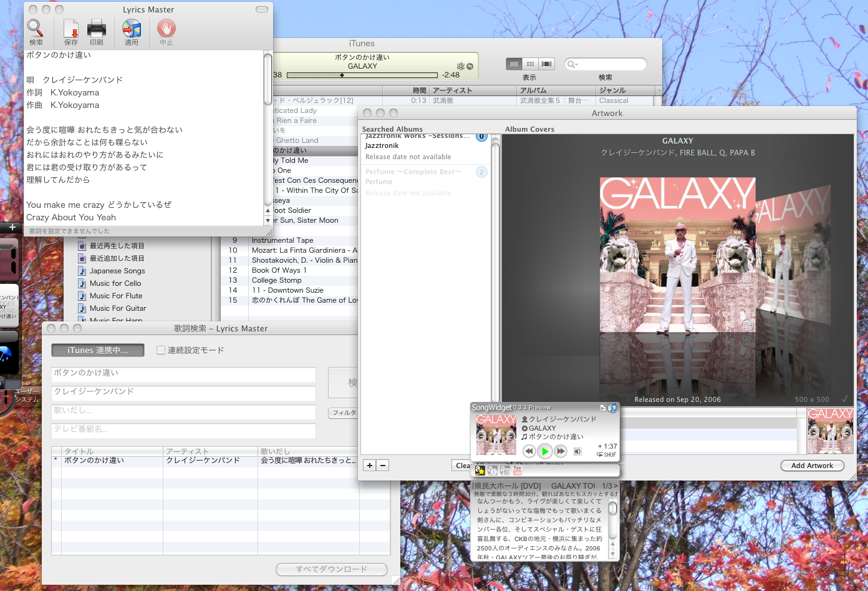
Task: Open Amazon info icon below SongWidget
Action: pyautogui.click(x=493, y=471)
